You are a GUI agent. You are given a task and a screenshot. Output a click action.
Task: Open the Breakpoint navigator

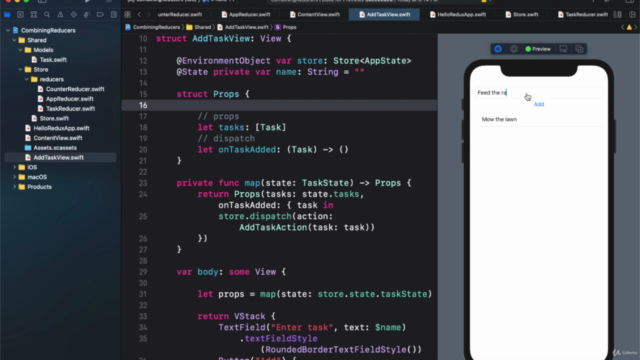[x=100, y=15]
